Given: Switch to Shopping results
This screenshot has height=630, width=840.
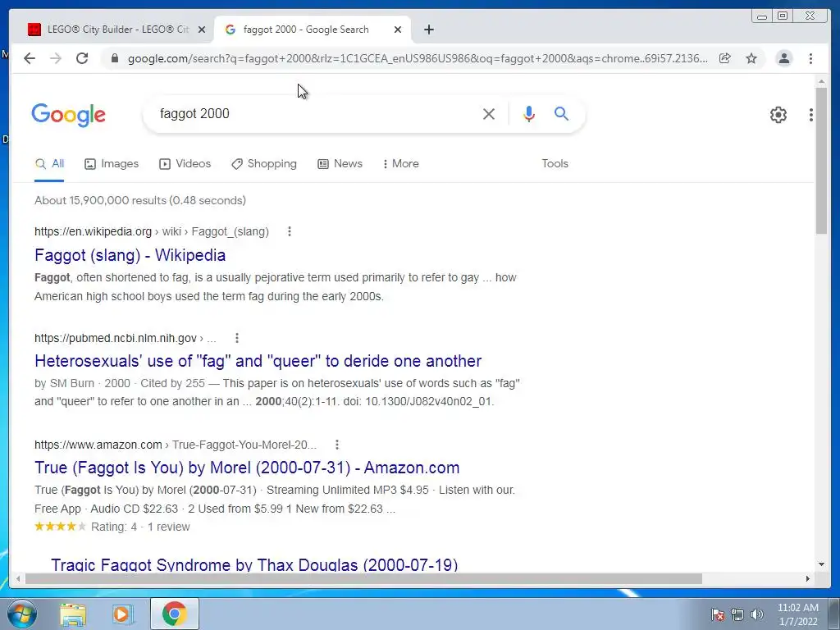Looking at the screenshot, I should [263, 164].
